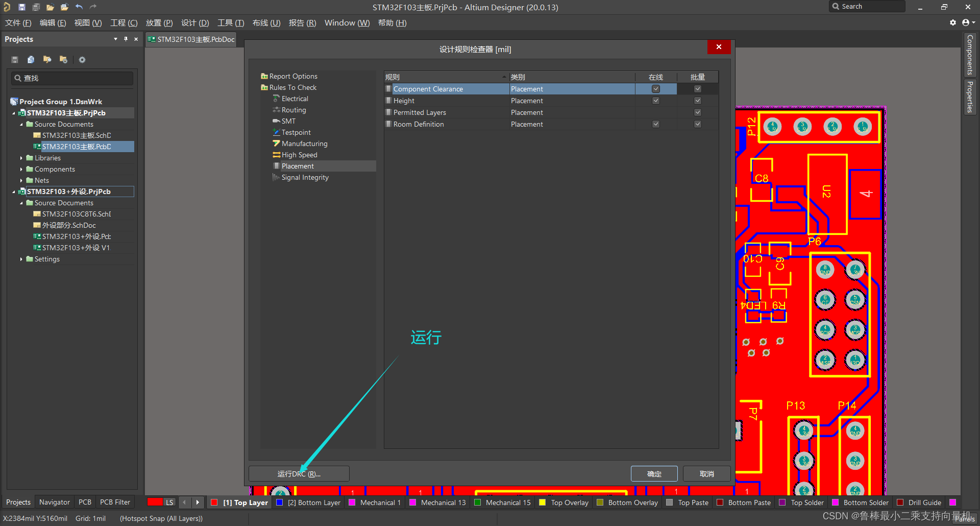The width and height of the screenshot is (980, 526).
Task: Close the 设计规则检查器 dialog
Action: tap(719, 47)
